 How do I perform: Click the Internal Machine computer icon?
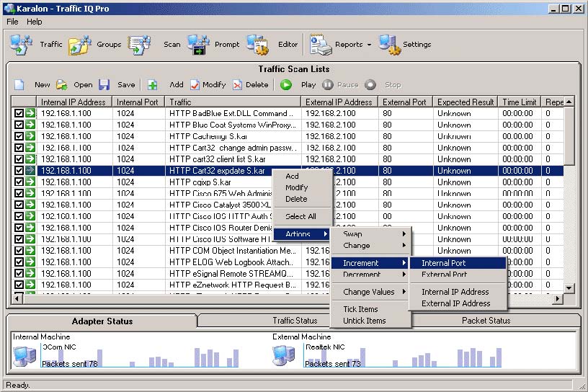pos(24,356)
